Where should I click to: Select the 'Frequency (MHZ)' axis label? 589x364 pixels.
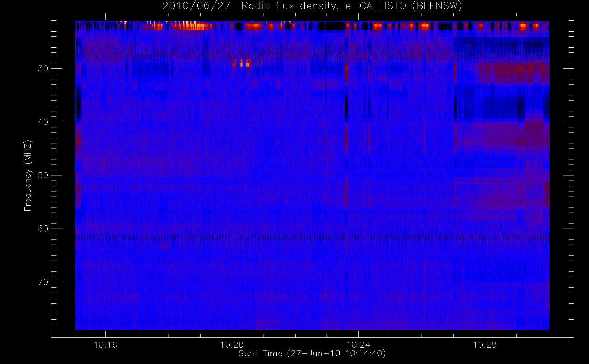coord(28,175)
